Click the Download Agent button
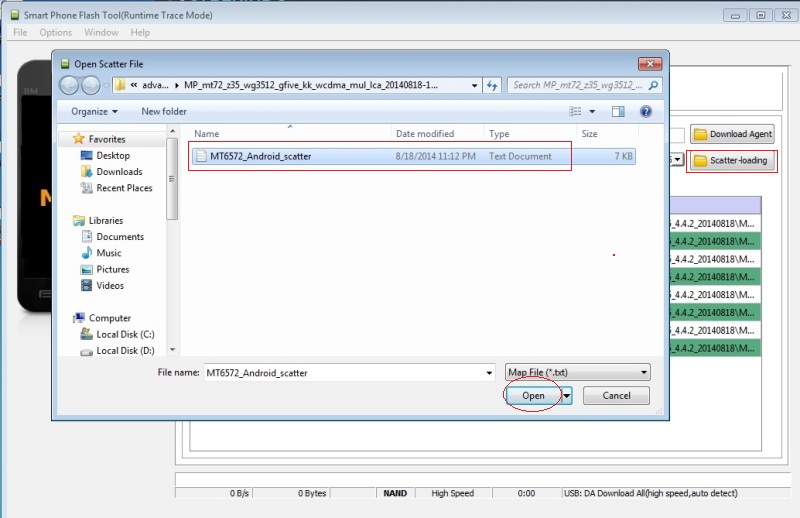800x518 pixels. 733,134
